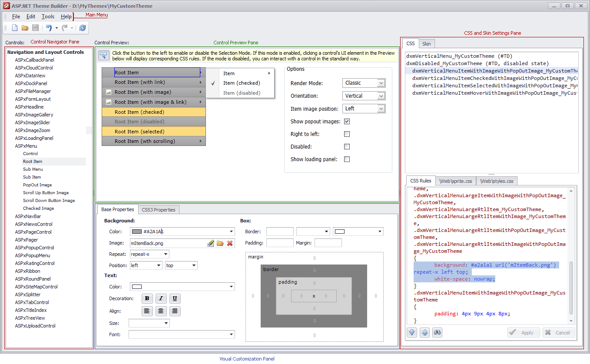The image size is (590, 364).
Task: Switch to the Skin tab
Action: [x=427, y=44]
